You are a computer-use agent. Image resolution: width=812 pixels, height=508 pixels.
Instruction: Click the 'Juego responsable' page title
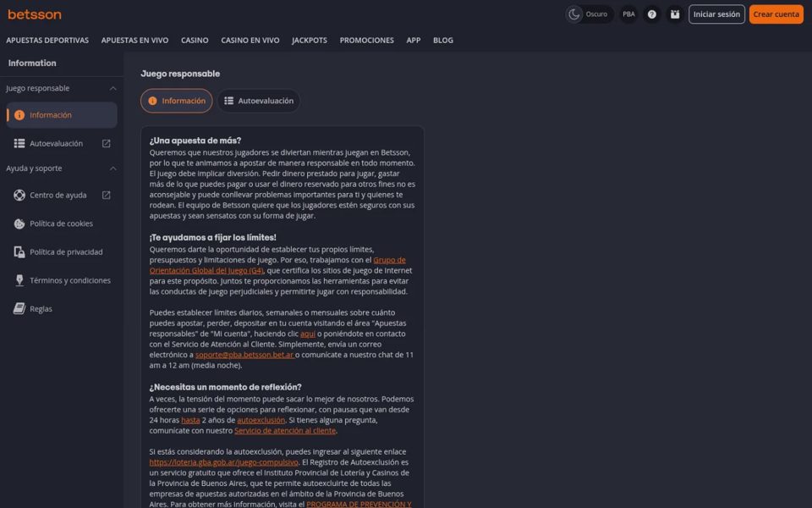tap(180, 74)
